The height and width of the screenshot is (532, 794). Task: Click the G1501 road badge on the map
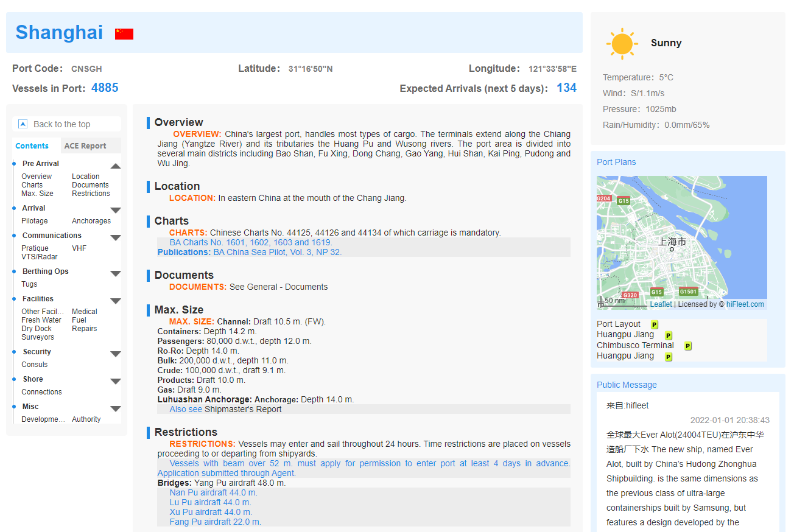point(688,292)
